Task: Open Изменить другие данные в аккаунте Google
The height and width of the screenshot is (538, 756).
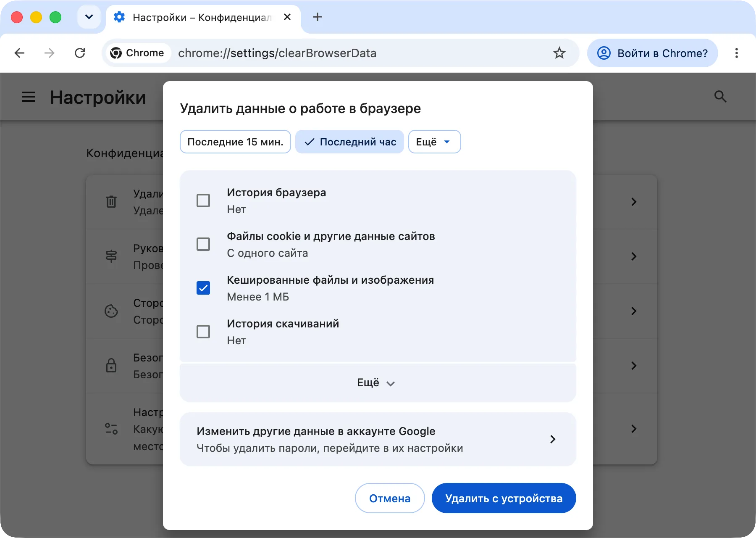Action: [x=378, y=439]
